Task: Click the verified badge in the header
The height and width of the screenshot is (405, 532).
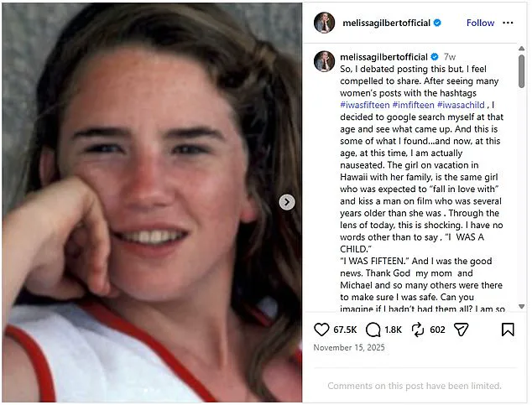Action: (x=437, y=23)
